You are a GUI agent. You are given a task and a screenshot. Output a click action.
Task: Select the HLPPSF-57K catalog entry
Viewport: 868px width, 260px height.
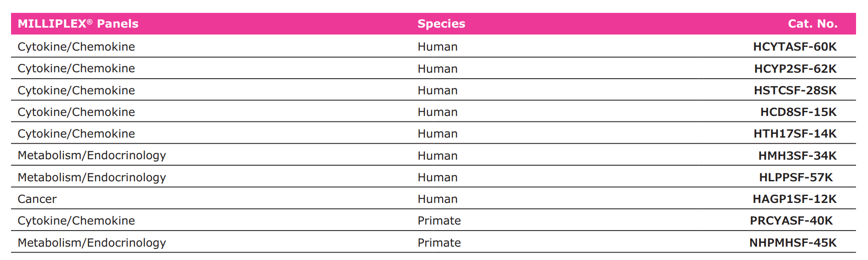796,178
